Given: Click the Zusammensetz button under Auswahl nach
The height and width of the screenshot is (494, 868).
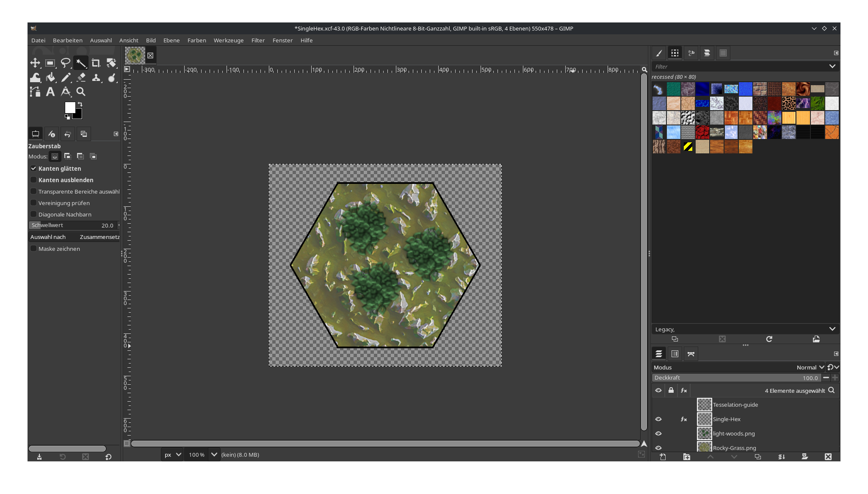Looking at the screenshot, I should 99,237.
